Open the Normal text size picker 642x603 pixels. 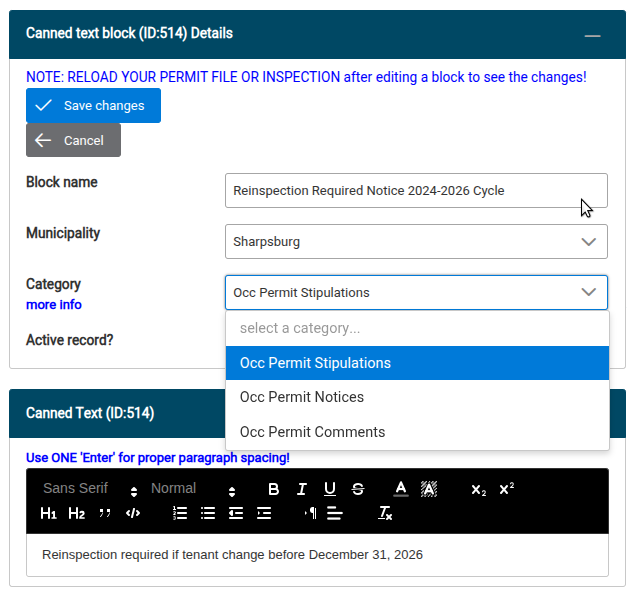(193, 489)
